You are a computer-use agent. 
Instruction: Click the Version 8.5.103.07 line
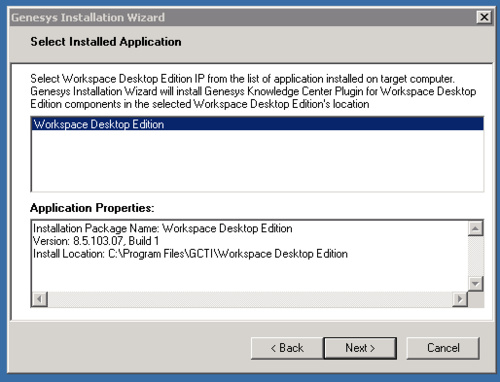96,241
